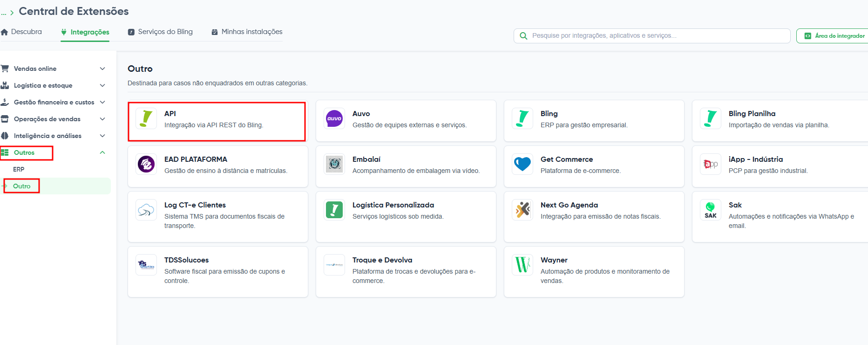Switch to Serviços do Bling tab
The height and width of the screenshot is (345, 868).
[160, 32]
